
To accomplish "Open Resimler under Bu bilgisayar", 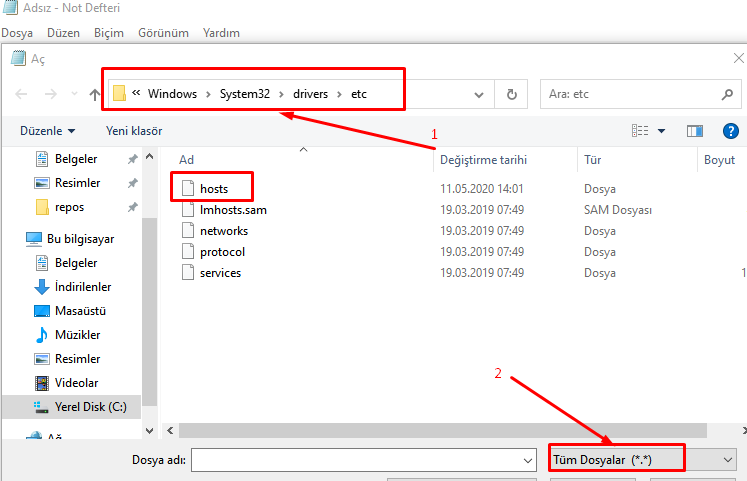I will coord(77,359).
